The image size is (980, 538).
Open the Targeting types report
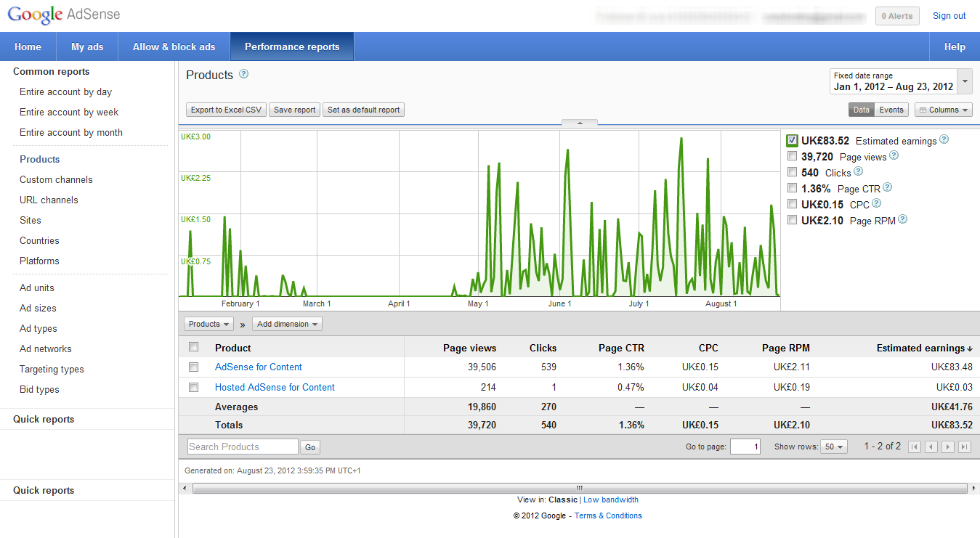(x=52, y=370)
